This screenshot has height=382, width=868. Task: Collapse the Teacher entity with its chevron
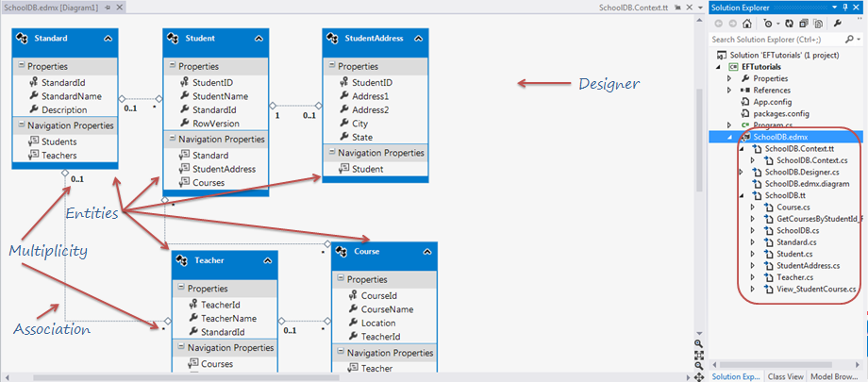click(x=268, y=260)
